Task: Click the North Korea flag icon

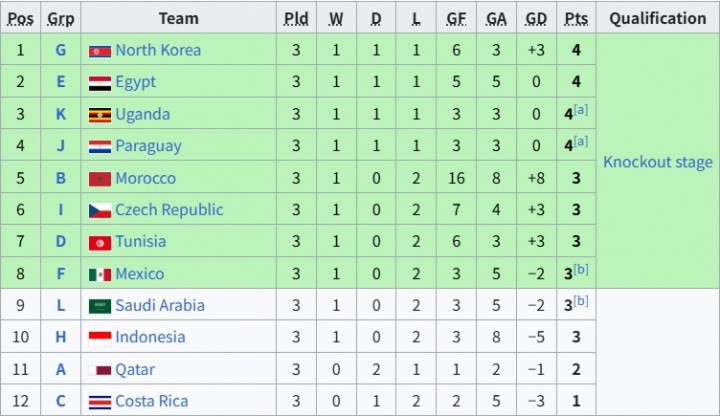Action: (99, 50)
